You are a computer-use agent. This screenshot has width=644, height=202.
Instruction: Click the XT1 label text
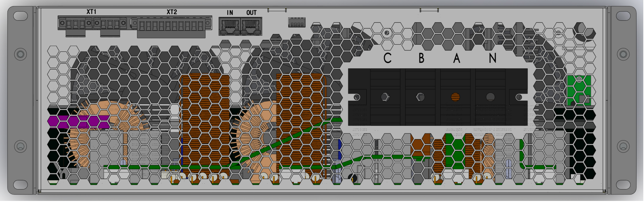tap(91, 12)
